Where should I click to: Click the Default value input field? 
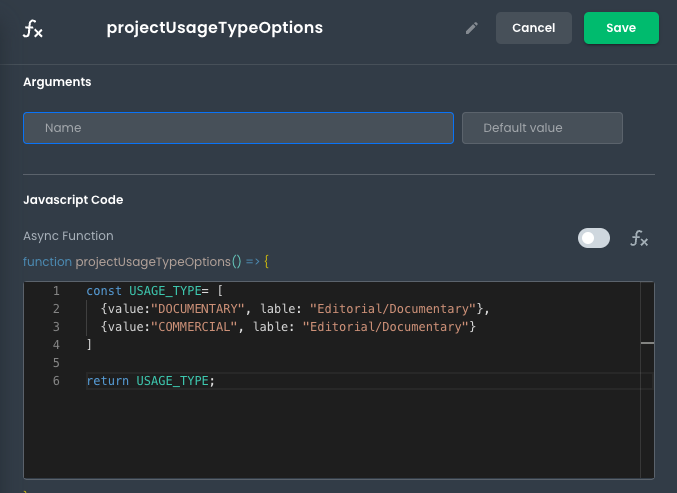[542, 128]
